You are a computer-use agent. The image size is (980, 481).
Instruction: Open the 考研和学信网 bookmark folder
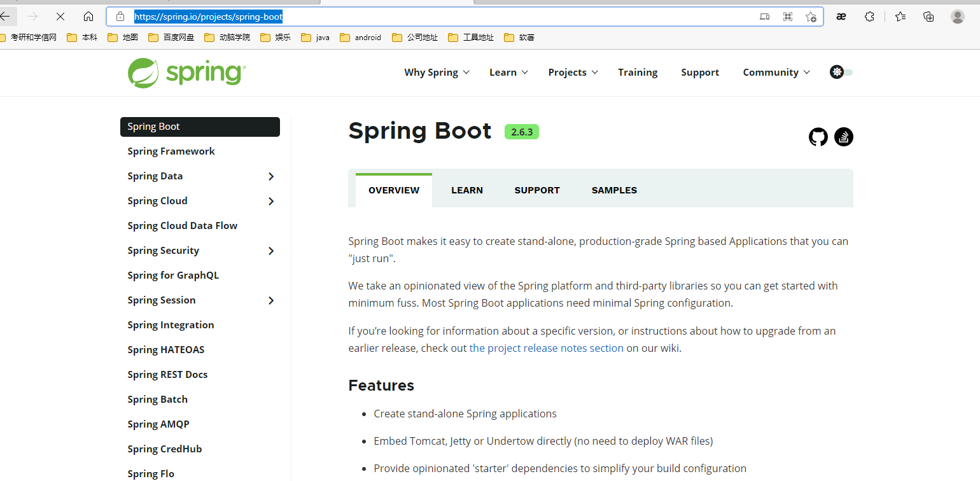click(28, 38)
